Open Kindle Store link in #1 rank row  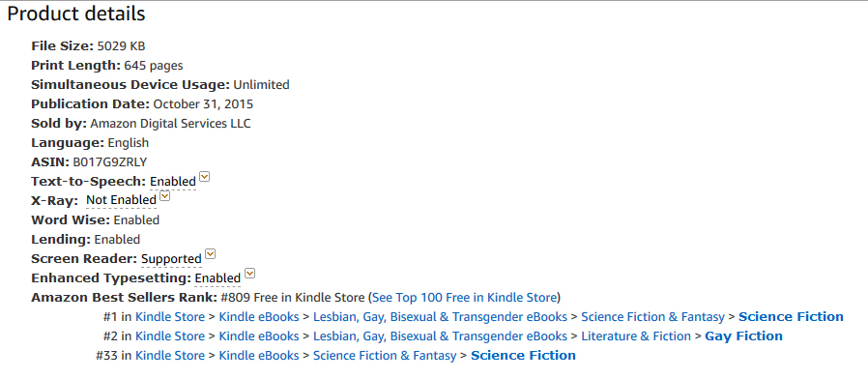click(170, 317)
